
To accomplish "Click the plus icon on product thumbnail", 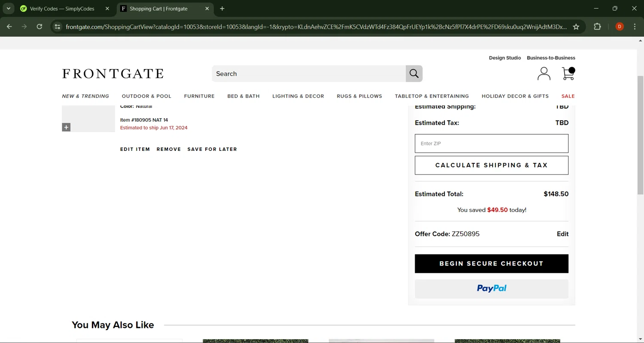I will [x=66, y=127].
